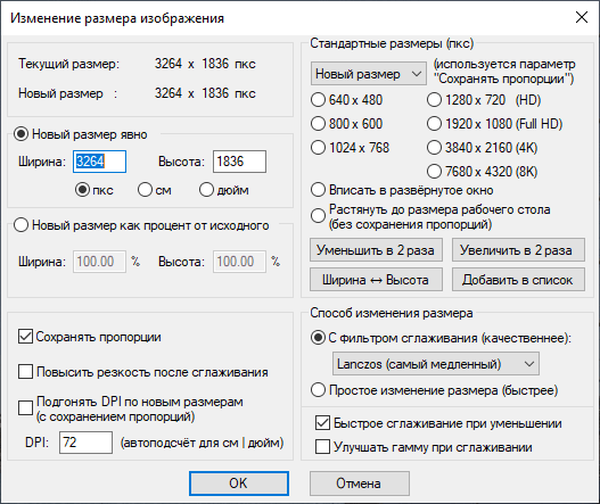
Task: Check "Повысить резкость после сглаживания"
Action: pos(26,372)
